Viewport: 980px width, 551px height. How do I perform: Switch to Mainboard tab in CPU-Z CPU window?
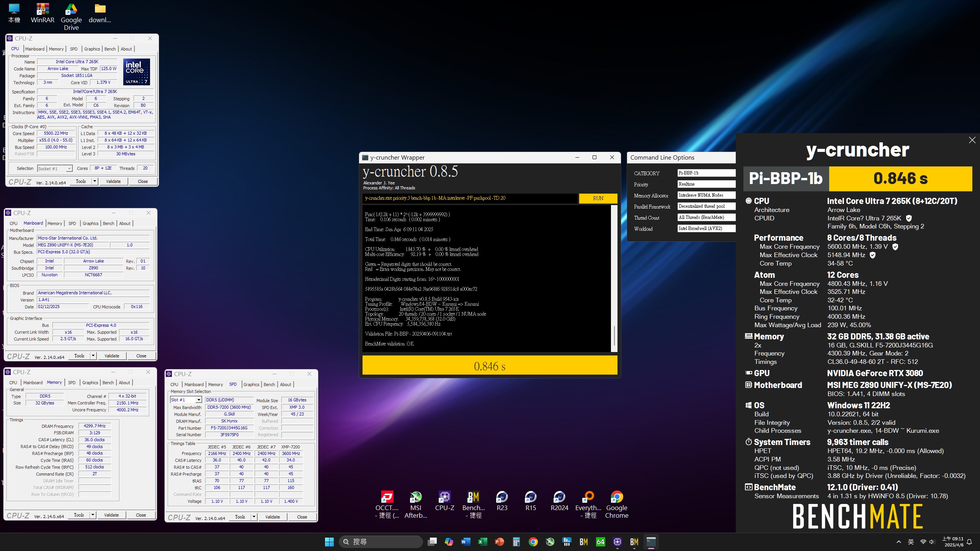click(x=35, y=49)
